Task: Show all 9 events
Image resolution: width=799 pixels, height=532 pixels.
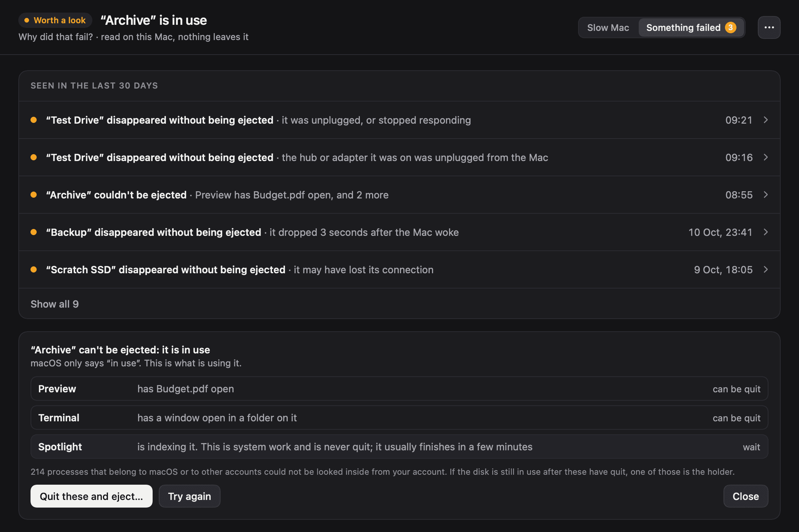Action: point(55,304)
